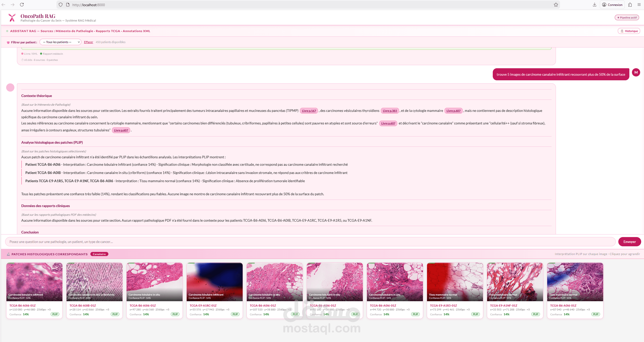Reload the page with browser refresh icon
Image resolution: width=644 pixels, height=342 pixels.
pyautogui.click(x=22, y=5)
